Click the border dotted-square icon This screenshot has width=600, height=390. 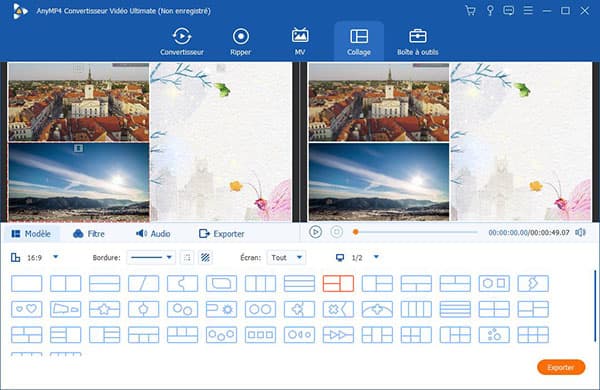click(x=187, y=258)
